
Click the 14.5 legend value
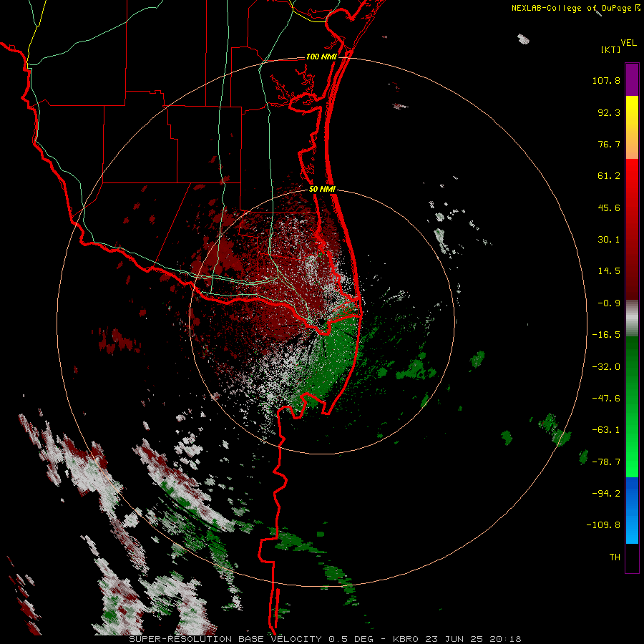[609, 271]
